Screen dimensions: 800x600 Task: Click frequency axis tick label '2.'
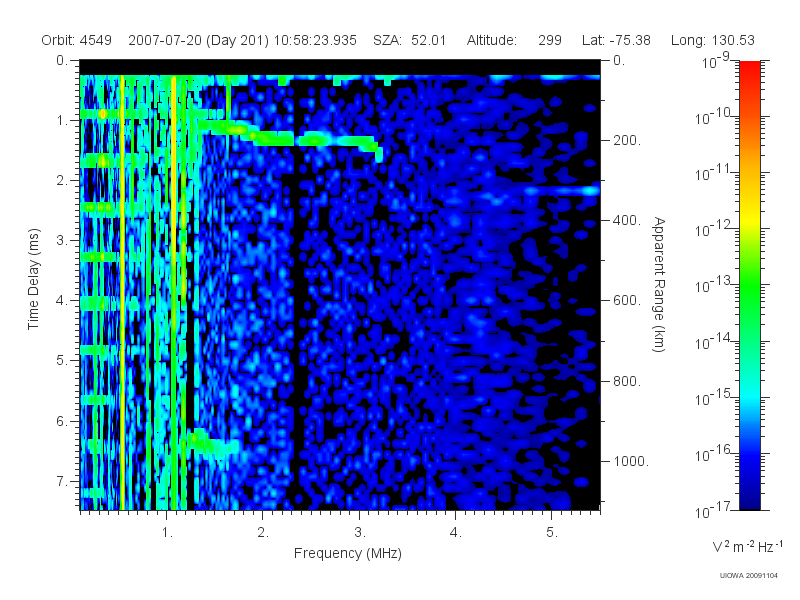263,533
